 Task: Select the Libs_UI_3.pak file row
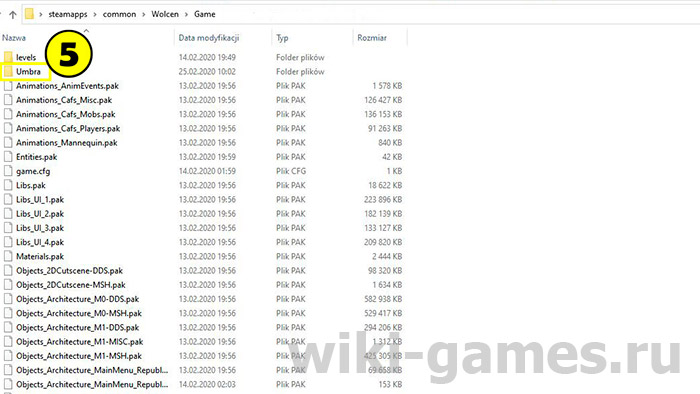pyautogui.click(x=204, y=228)
